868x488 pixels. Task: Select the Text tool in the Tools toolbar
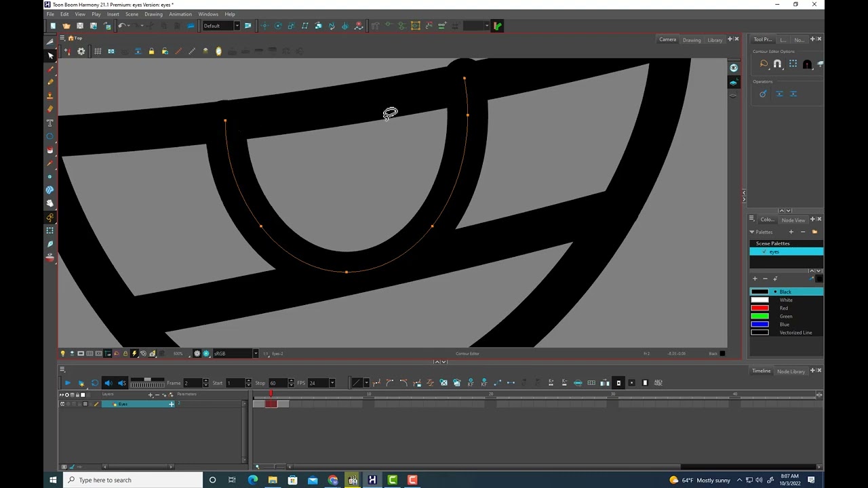[50, 123]
